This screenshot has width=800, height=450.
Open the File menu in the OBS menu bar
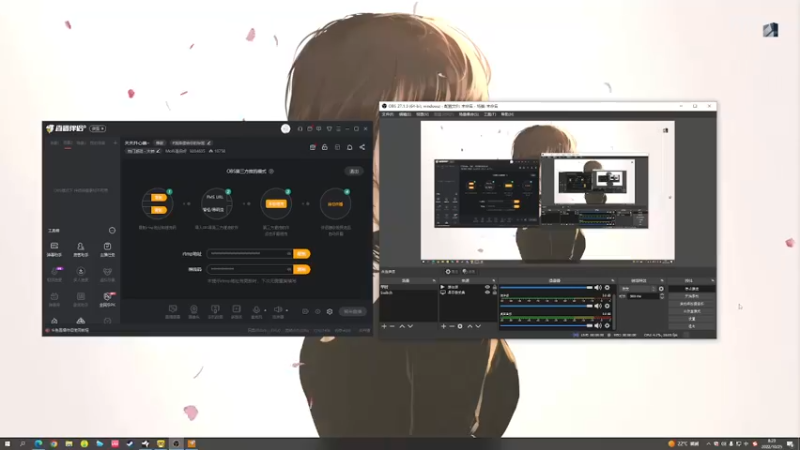click(388, 114)
